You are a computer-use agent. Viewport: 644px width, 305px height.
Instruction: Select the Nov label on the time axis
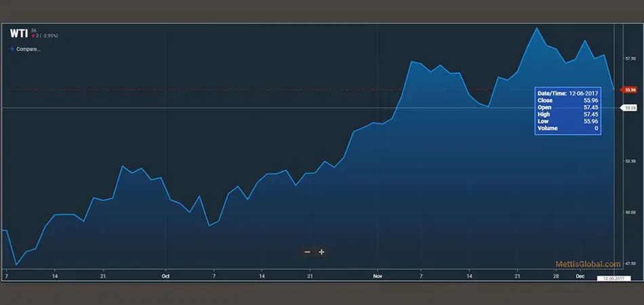378,277
